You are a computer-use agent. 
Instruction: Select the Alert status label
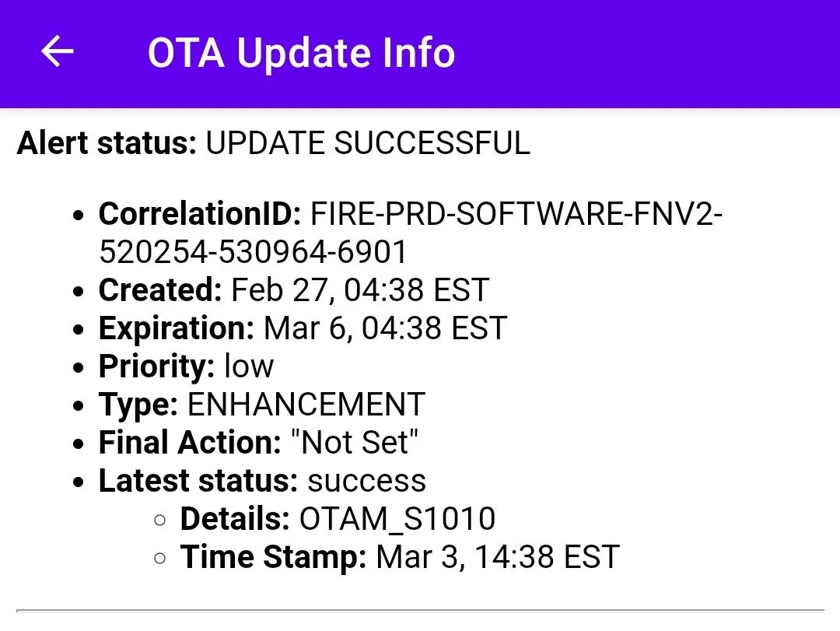click(x=107, y=143)
